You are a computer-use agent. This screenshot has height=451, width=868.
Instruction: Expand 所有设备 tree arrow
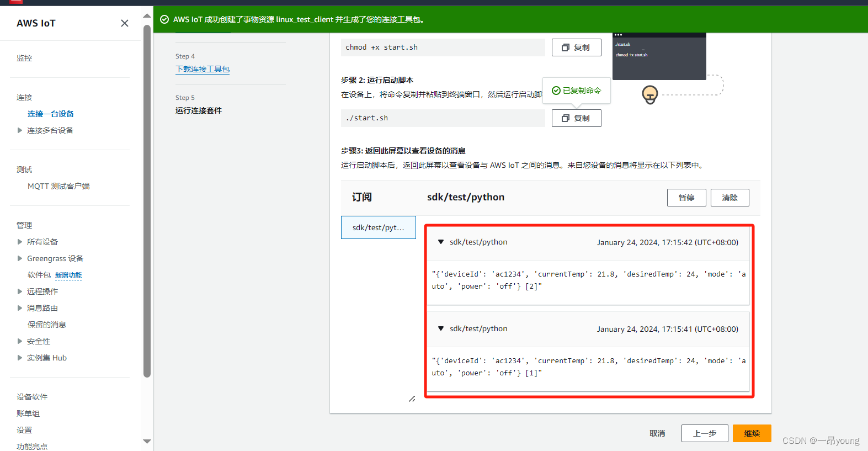point(20,242)
